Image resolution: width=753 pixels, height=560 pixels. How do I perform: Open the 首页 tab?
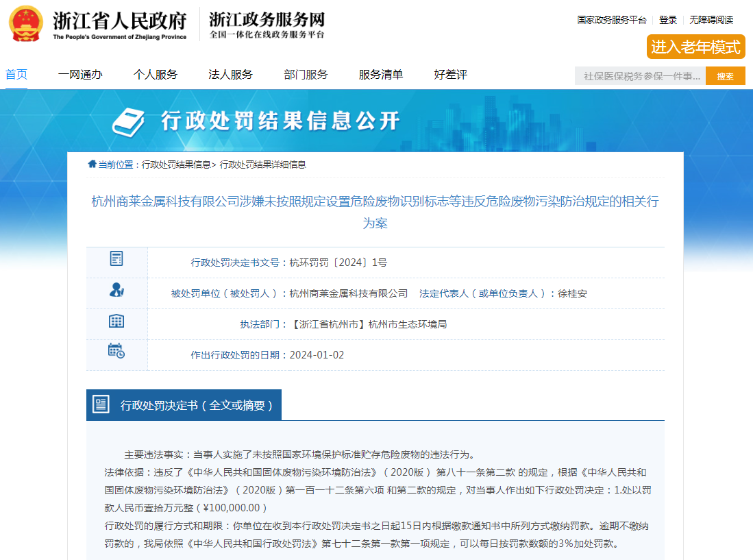pos(16,75)
